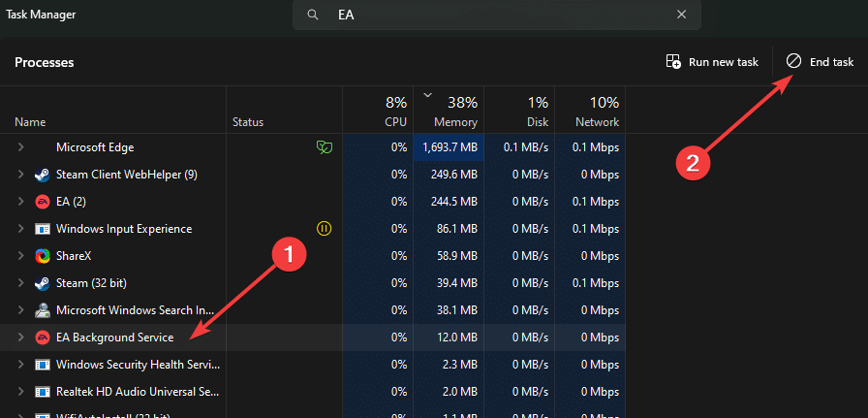Select Steam Client WebHelper (9) name

[x=127, y=175]
